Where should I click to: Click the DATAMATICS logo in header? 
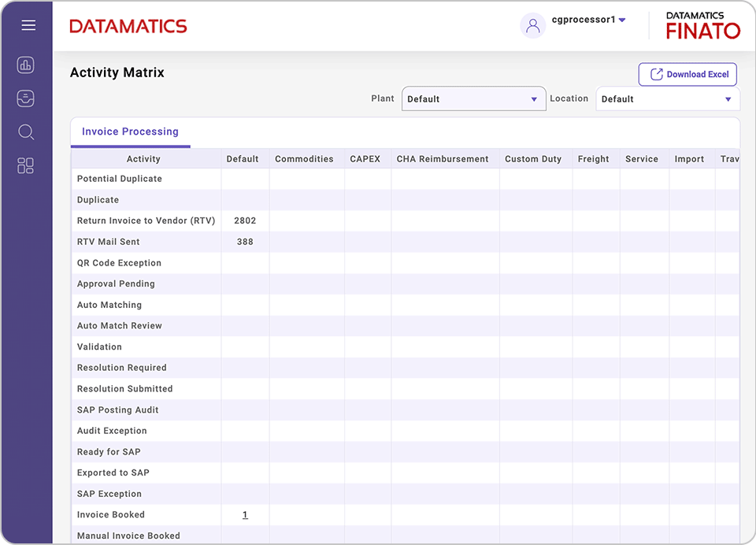pyautogui.click(x=128, y=25)
